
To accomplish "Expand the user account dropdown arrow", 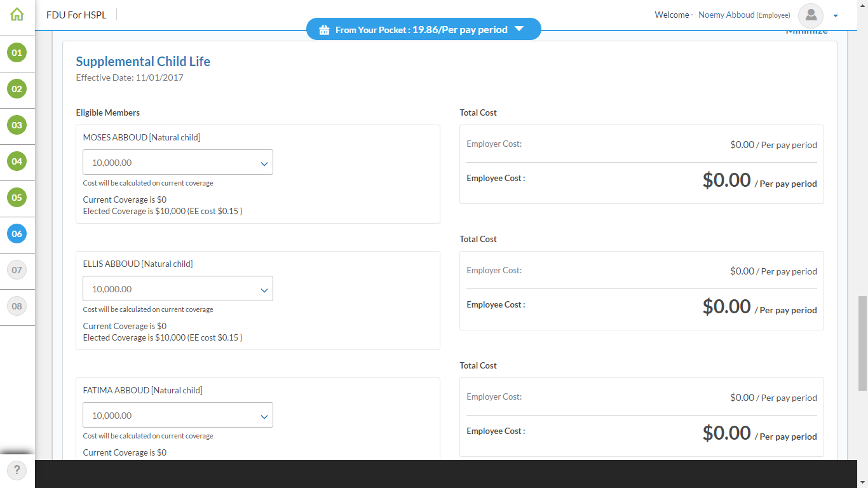I will pyautogui.click(x=836, y=16).
